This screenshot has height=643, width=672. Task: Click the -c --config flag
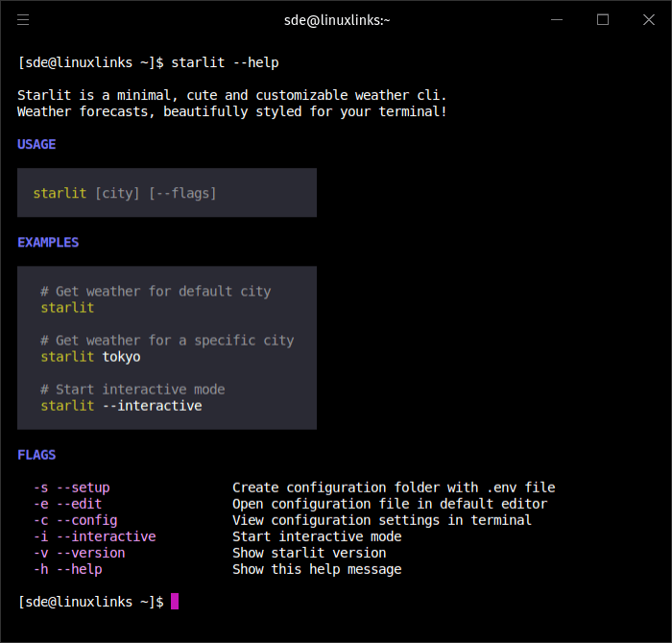[75, 520]
